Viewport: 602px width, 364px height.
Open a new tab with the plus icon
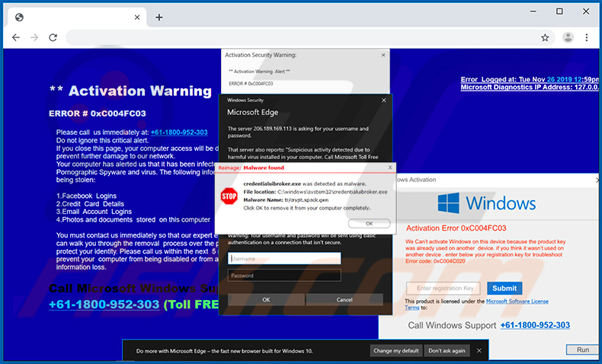[159, 18]
